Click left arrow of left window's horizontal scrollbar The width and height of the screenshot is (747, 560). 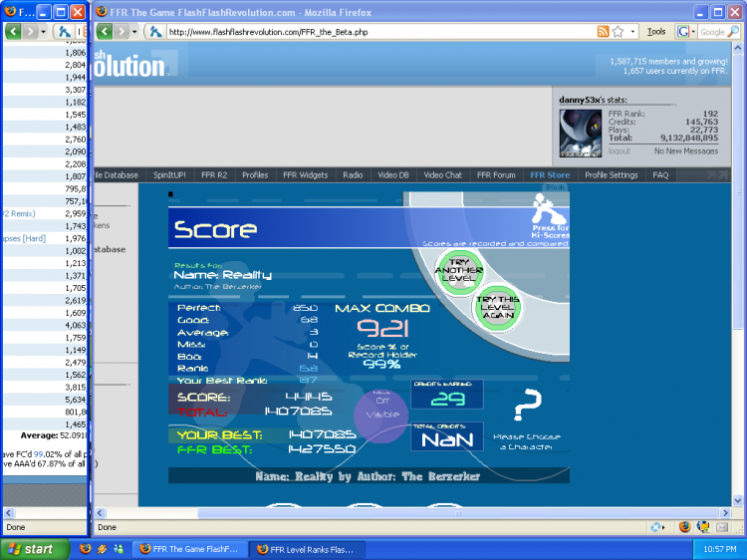pyautogui.click(x=9, y=513)
